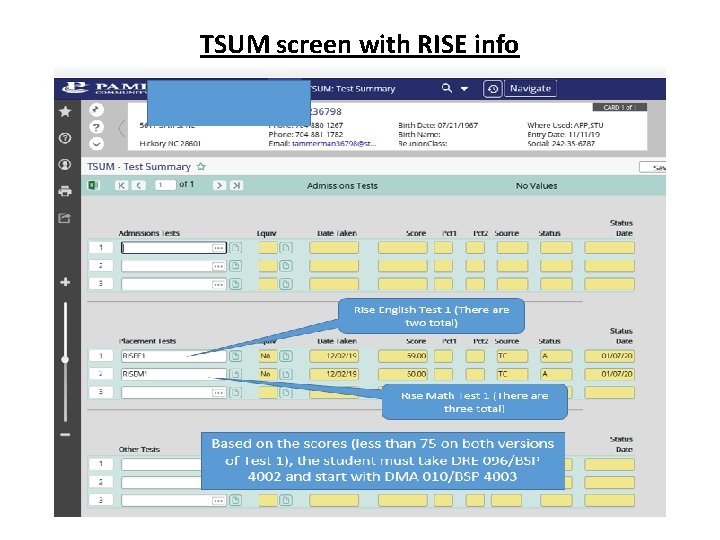Open lookup ellipsis for Placement Tests row 3
Image resolution: width=720 pixels, height=540 pixels.
(218, 393)
